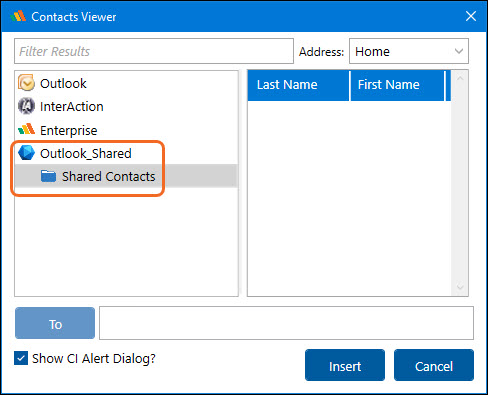Close the Contacts Viewer dialog
Screen dimensions: 488x395
pos(471,16)
